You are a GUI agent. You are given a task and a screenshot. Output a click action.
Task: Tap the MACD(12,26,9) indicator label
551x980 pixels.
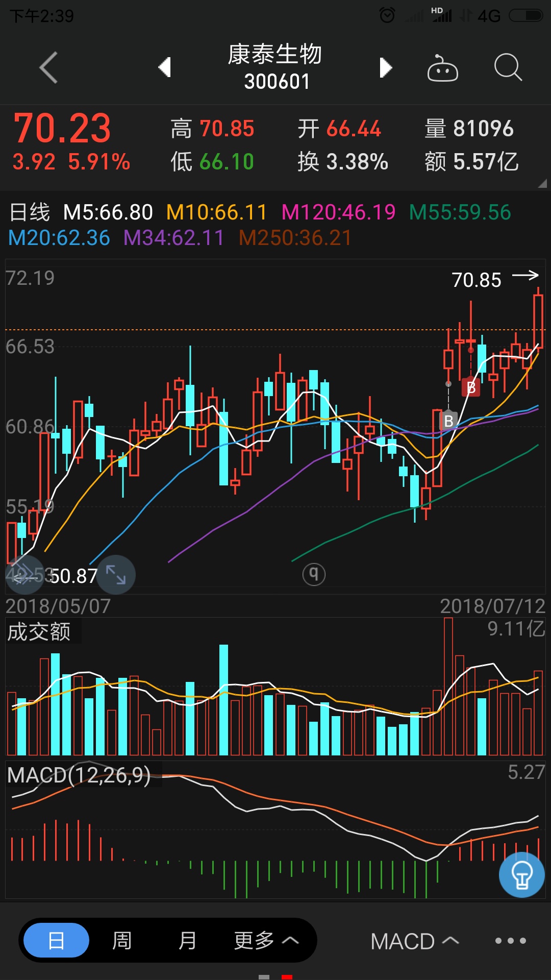(x=79, y=775)
